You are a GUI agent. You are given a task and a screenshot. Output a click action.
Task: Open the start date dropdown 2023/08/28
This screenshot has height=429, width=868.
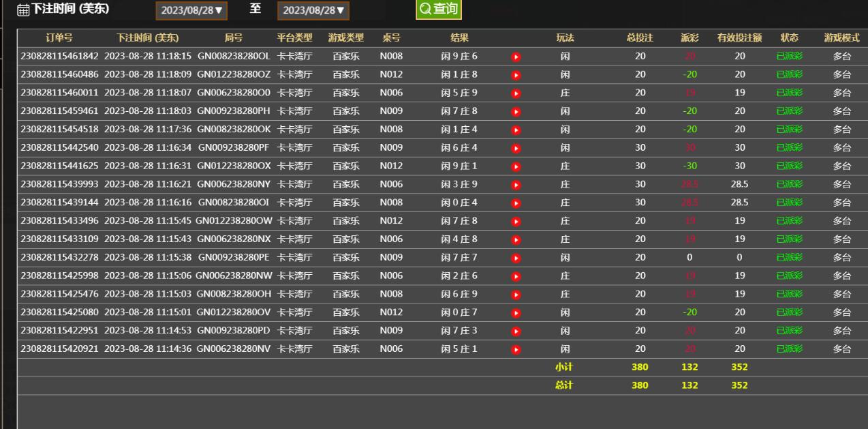pos(191,10)
